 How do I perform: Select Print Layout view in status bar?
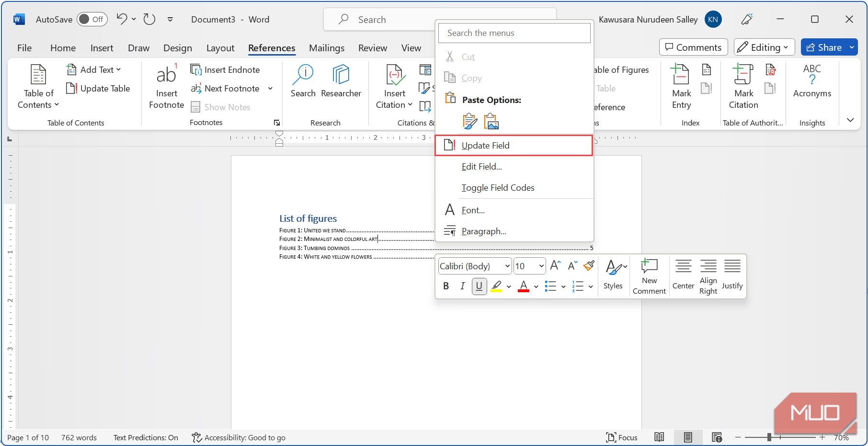click(x=688, y=437)
